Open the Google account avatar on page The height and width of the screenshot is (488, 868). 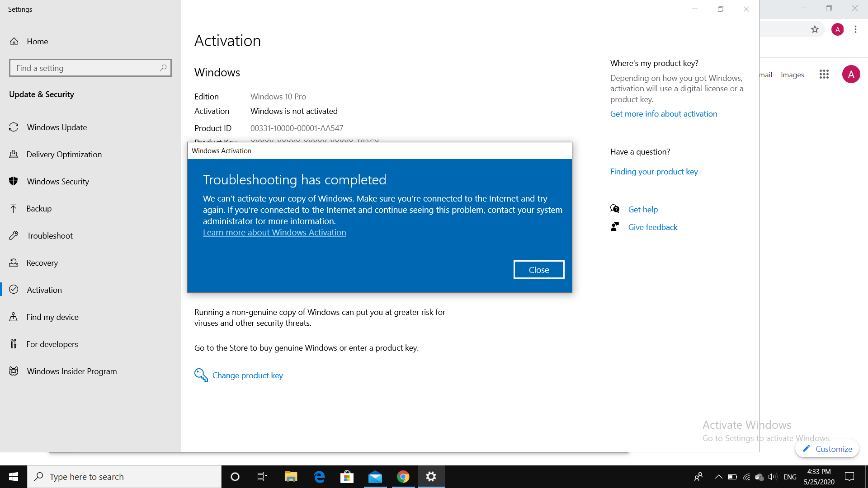tap(851, 74)
